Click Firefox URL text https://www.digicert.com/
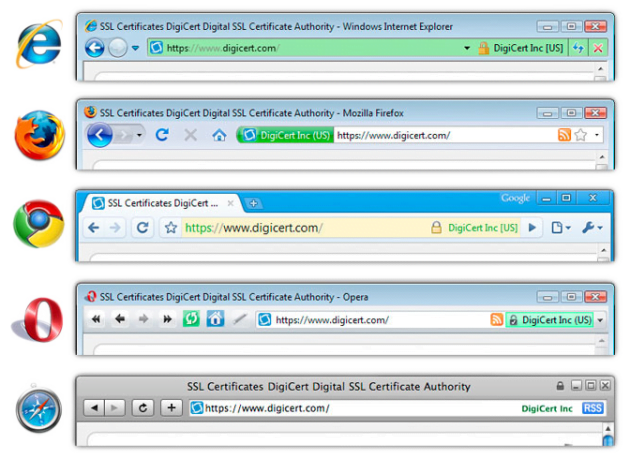630x458 pixels. (x=393, y=135)
